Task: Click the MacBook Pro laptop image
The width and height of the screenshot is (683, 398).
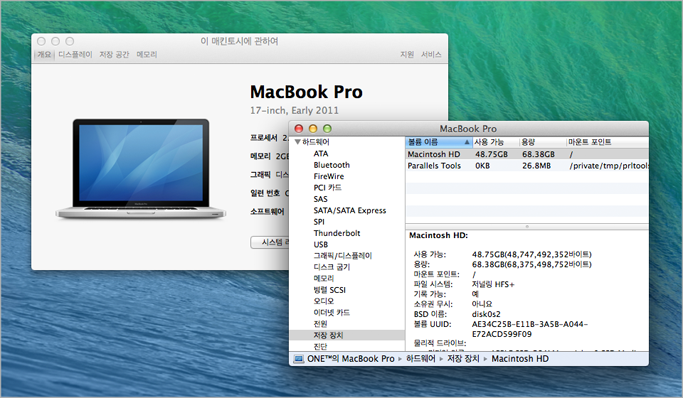Action: (140, 169)
